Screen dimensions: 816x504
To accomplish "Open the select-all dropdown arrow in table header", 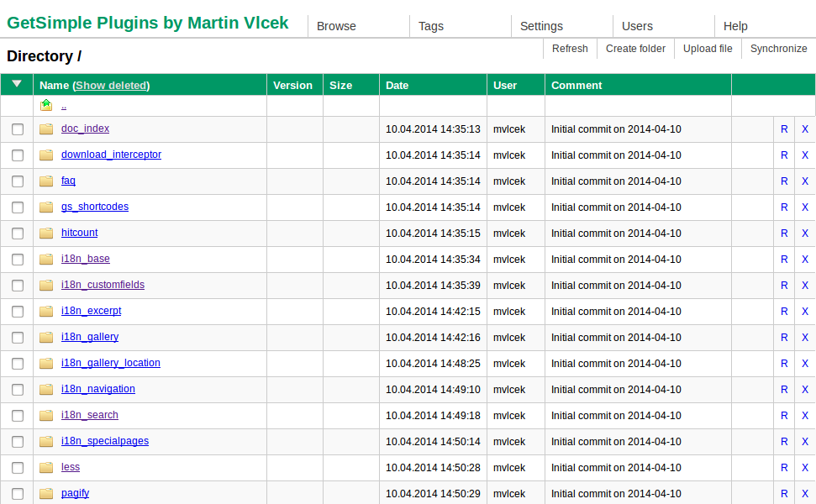I will (x=17, y=84).
